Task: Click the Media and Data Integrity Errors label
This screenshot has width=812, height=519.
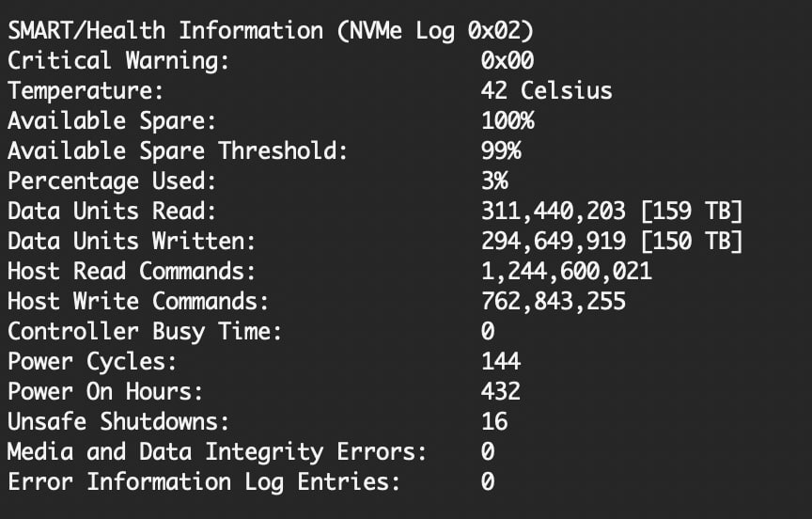Action: coord(217,452)
